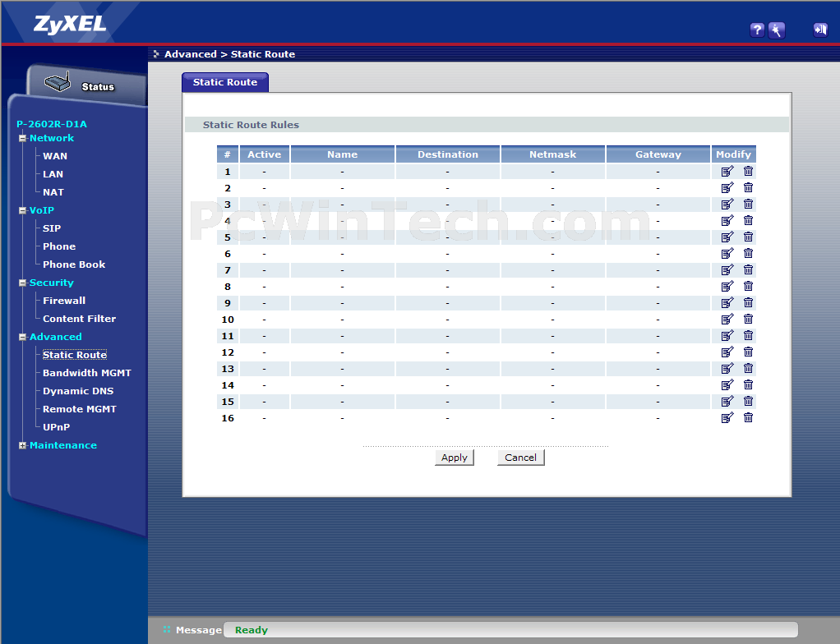Delete static route rule 6
Viewport: 840px width, 644px height.
coord(749,253)
